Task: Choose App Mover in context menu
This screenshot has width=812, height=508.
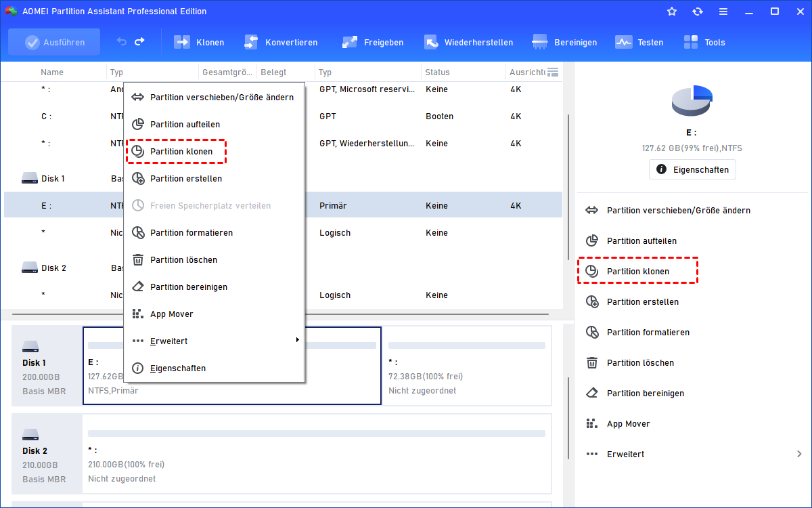Action: click(215, 314)
